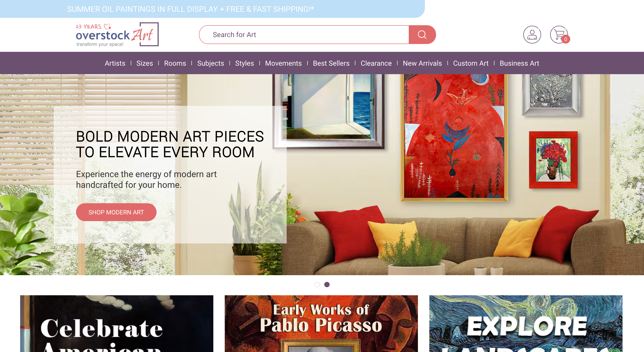Focus the Search for Art field
This screenshot has height=352, width=644.
(304, 34)
